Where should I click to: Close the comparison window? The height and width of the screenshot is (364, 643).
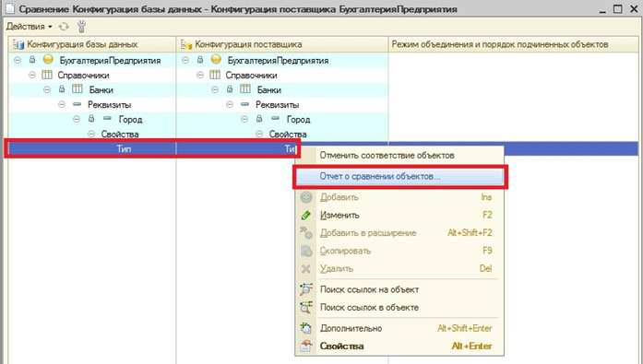[634, 8]
